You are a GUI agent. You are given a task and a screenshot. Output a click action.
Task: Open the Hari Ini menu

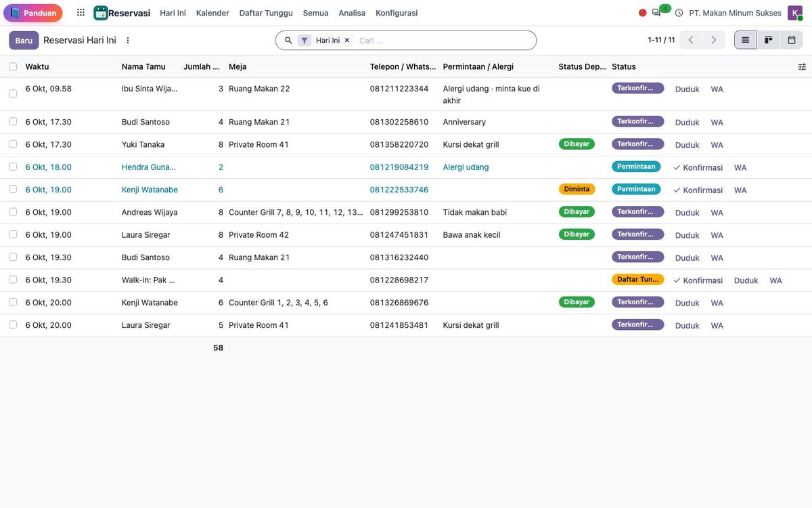(x=173, y=13)
